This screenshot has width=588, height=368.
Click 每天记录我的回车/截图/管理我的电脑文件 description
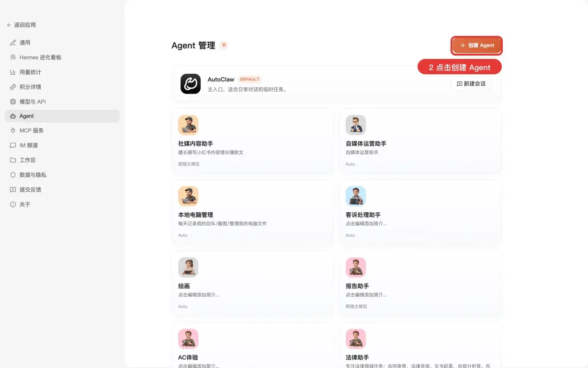click(222, 224)
